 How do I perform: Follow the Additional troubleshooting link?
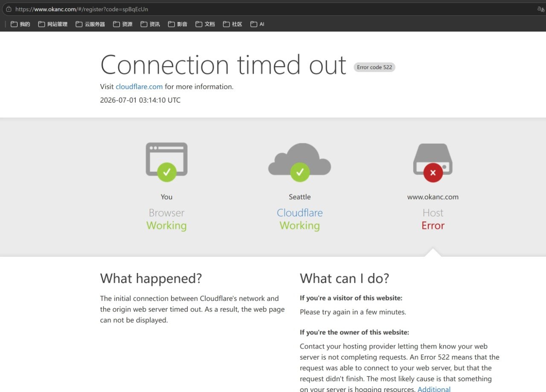click(434, 389)
